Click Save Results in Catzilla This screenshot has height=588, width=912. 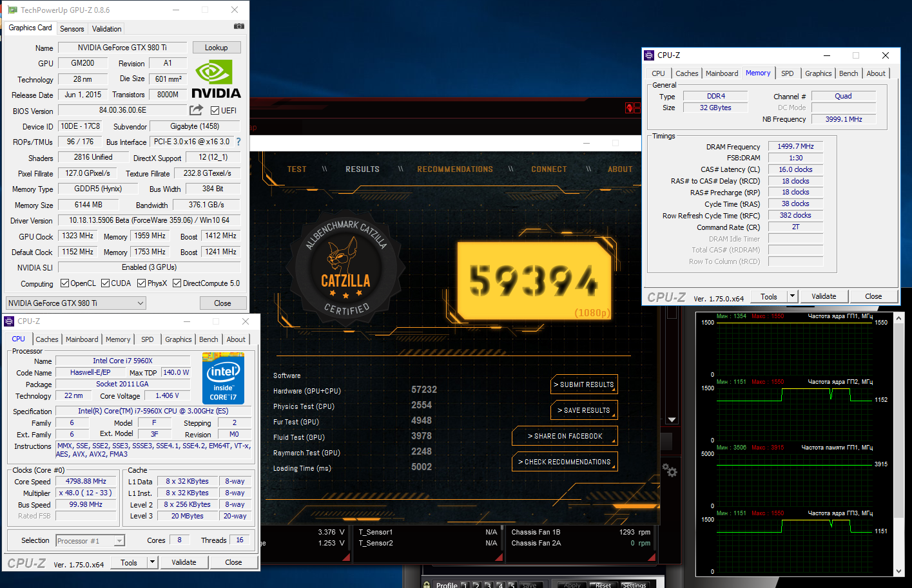coord(584,410)
